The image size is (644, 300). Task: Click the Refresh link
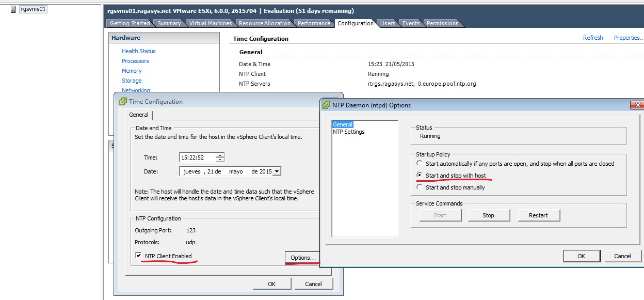pos(592,38)
